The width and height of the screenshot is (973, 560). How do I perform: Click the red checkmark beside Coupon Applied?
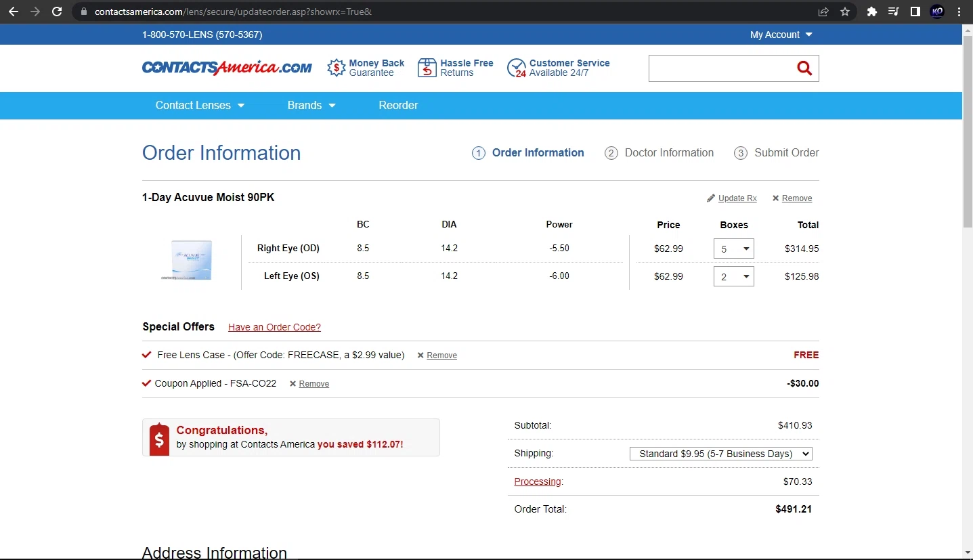click(x=147, y=383)
